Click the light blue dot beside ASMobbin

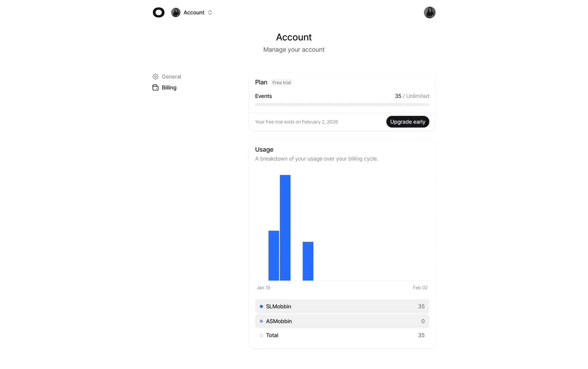pos(261,321)
